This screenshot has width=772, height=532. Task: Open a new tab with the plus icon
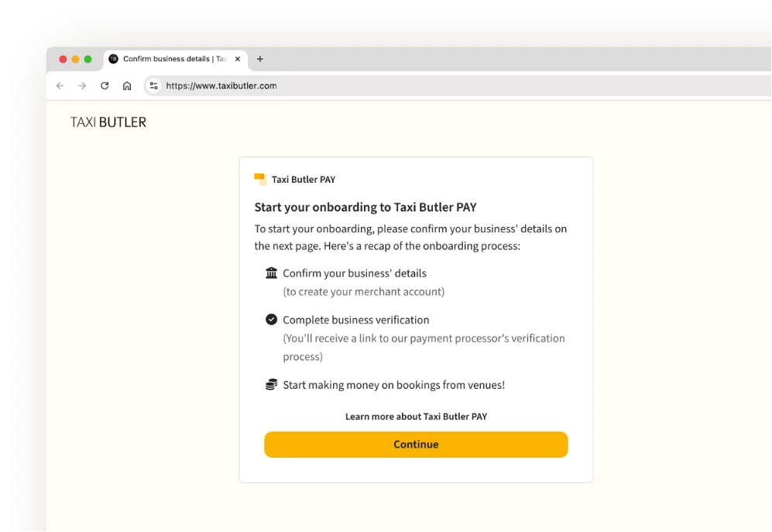260,59
